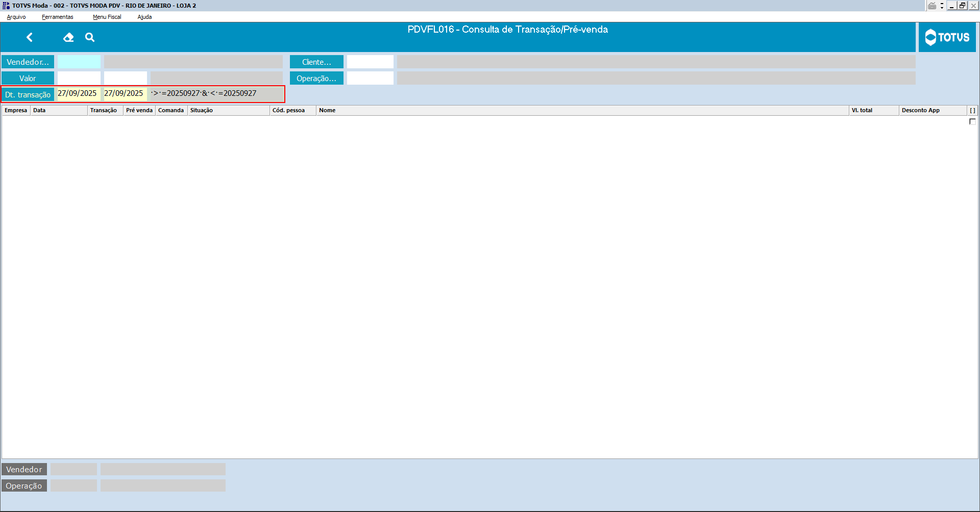The image size is (980, 512).
Task: Open the Ferramentas menu
Action: (x=58, y=17)
